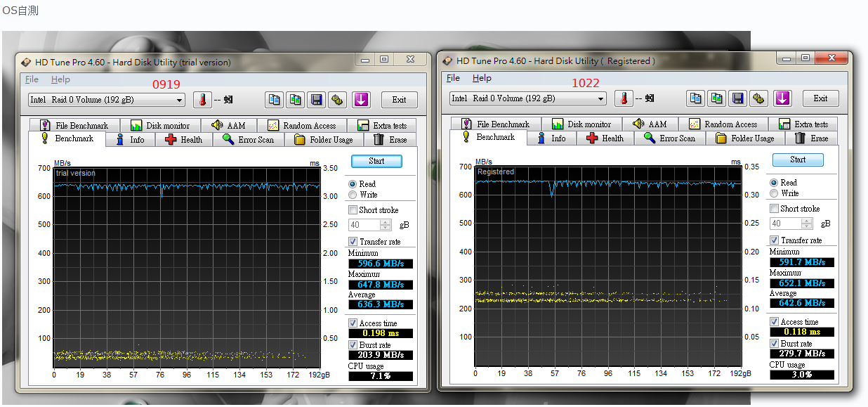Open Error Scan tab in Registered window
This screenshot has height=407, width=868.
670,138
